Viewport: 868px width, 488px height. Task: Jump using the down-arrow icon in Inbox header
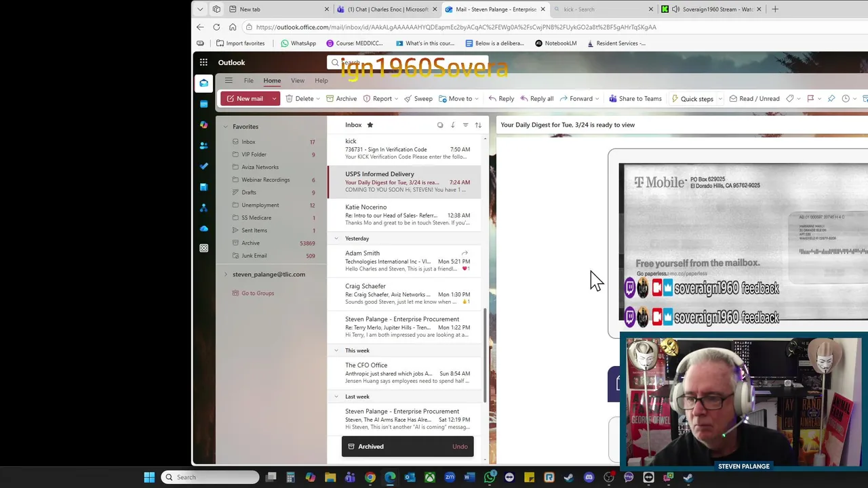tap(453, 125)
